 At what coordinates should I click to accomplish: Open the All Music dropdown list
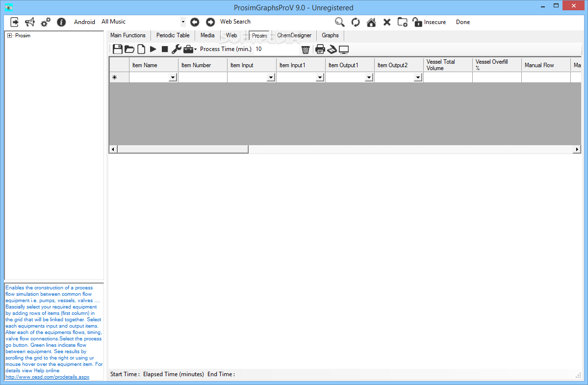pyautogui.click(x=183, y=22)
